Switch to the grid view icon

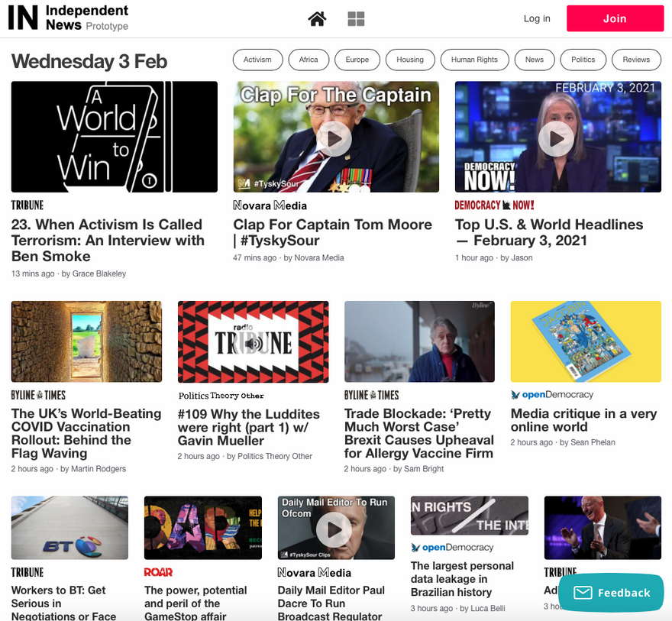(356, 18)
